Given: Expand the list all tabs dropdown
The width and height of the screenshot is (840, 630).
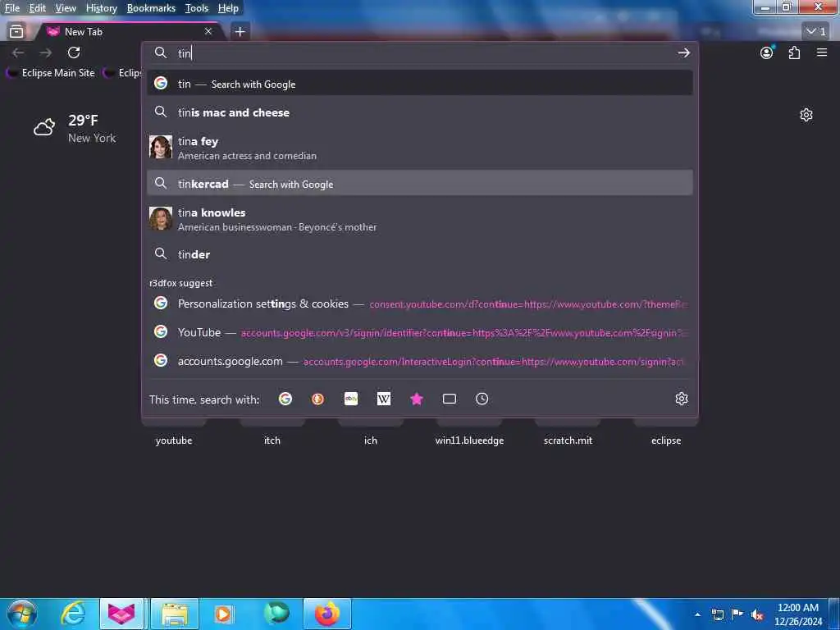Looking at the screenshot, I should (x=816, y=32).
